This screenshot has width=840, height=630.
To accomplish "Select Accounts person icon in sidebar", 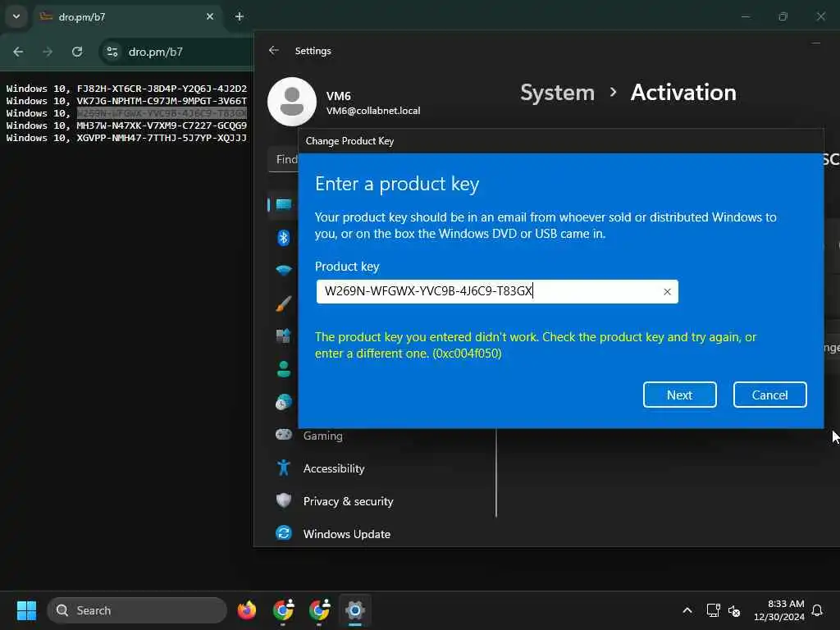I will click(283, 368).
